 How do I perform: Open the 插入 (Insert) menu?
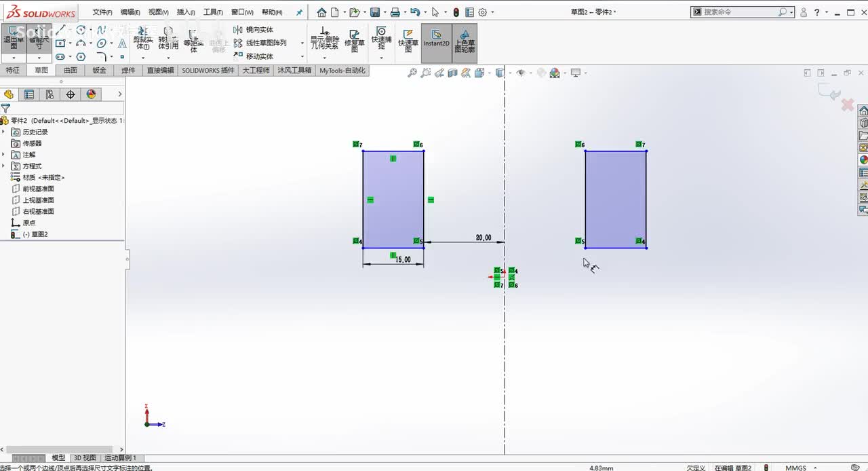(186, 12)
